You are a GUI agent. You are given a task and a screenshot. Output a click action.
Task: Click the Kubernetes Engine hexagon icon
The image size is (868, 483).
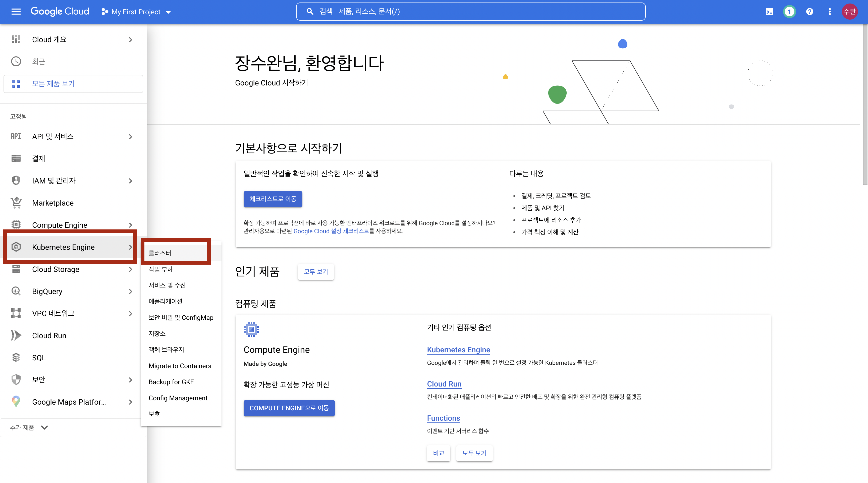coord(16,247)
